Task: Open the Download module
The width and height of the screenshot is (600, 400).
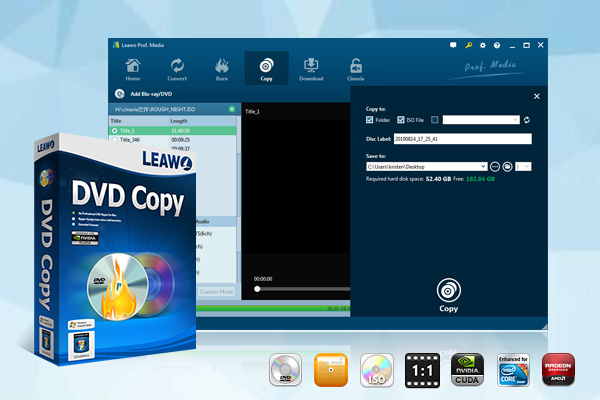Action: tap(311, 69)
